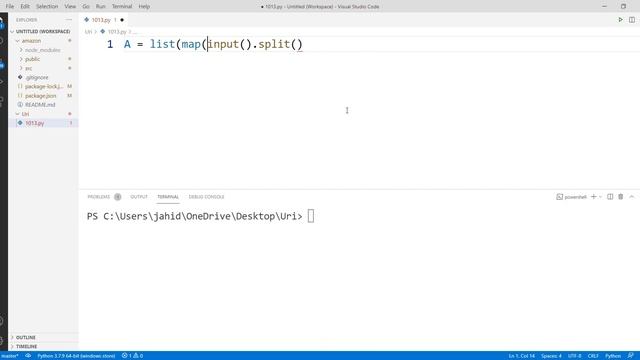This screenshot has width=640, height=360.
Task: Change file encoding UTF-8
Action: pyautogui.click(x=575, y=356)
